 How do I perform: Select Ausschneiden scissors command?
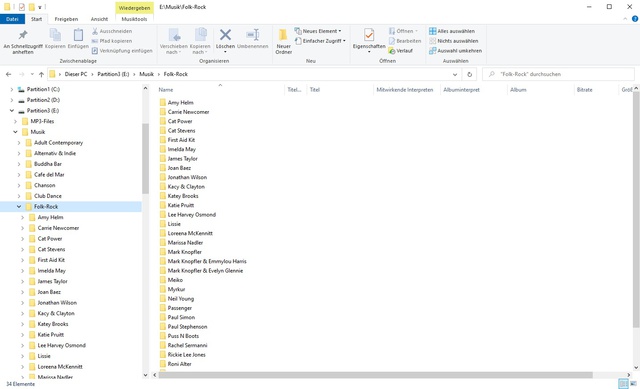(111, 31)
